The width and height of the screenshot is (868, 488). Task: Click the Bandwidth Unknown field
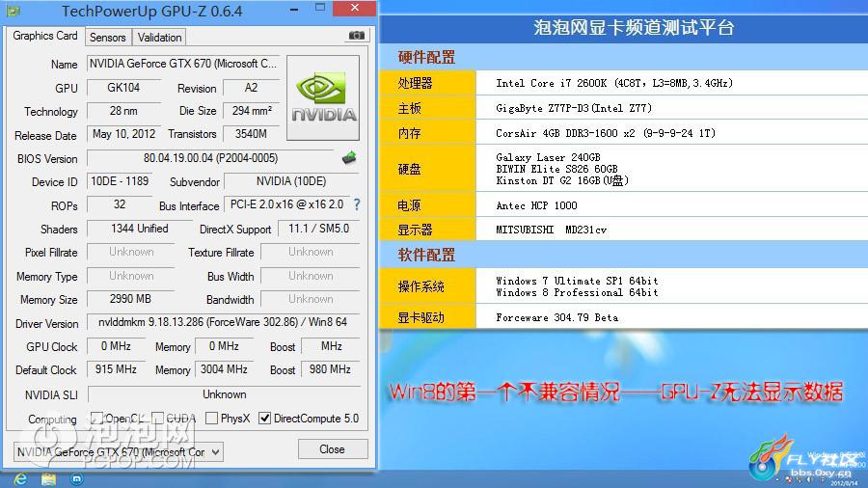(x=311, y=299)
